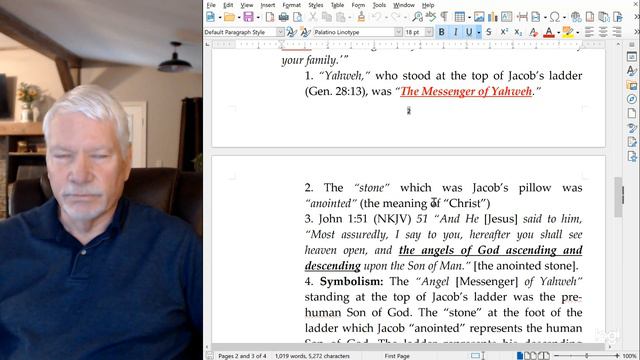The height and width of the screenshot is (360, 640).
Task: Switch to book view in status bar
Action: (x=544, y=356)
